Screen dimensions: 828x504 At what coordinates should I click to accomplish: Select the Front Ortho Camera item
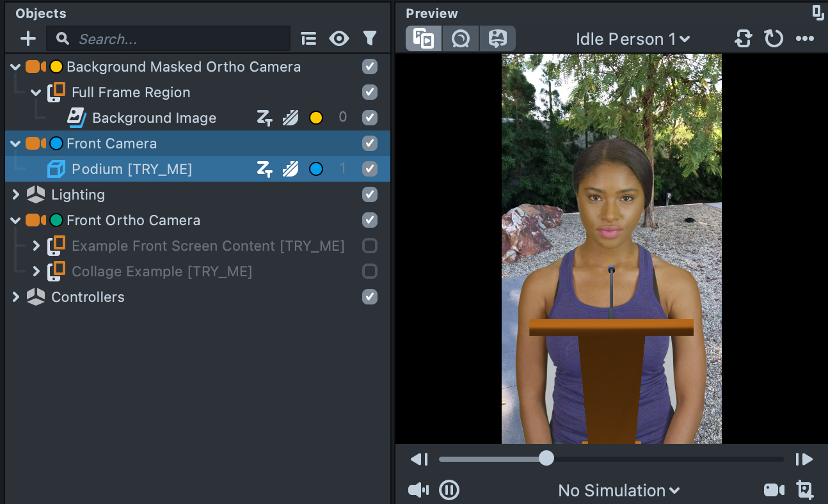point(133,220)
